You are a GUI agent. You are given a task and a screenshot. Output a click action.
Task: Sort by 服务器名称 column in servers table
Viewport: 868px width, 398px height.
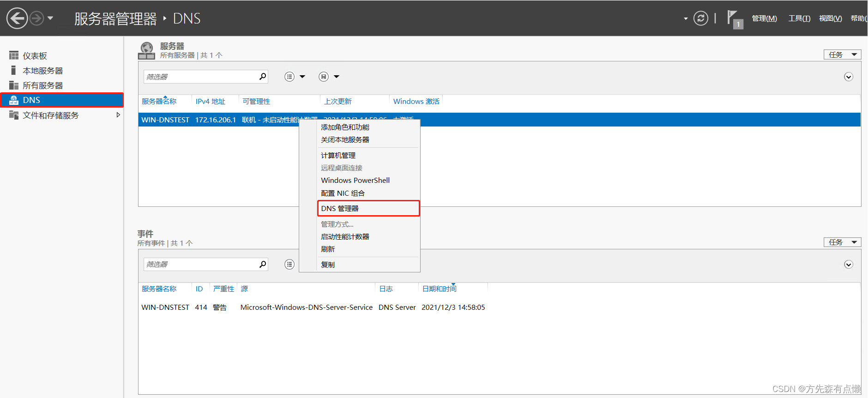pyautogui.click(x=159, y=101)
